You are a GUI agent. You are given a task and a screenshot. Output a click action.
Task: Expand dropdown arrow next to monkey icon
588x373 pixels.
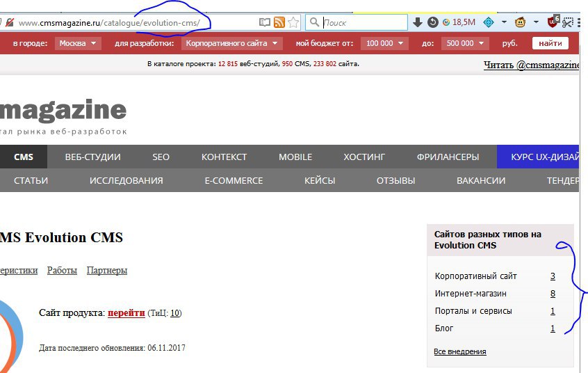(x=537, y=22)
